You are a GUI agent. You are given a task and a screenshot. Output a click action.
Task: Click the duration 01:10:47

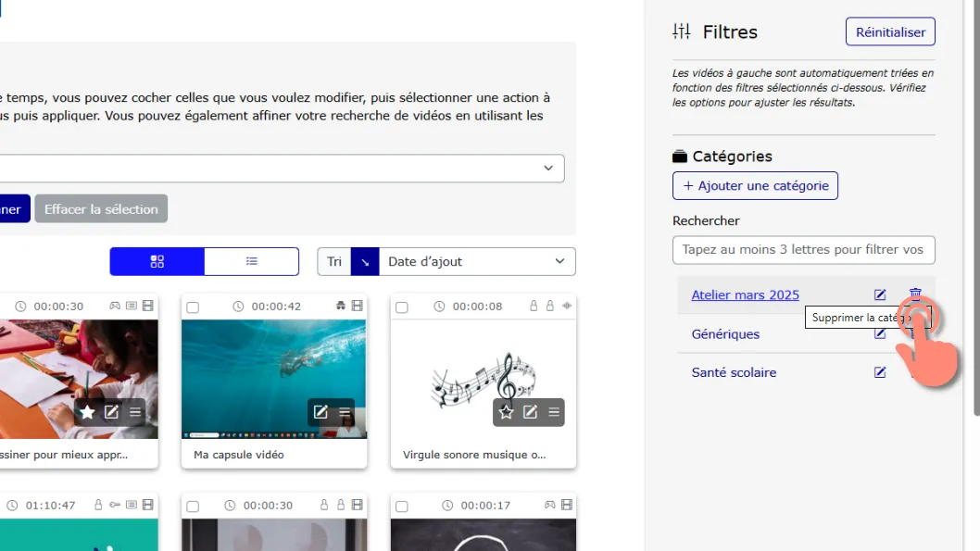coord(50,505)
